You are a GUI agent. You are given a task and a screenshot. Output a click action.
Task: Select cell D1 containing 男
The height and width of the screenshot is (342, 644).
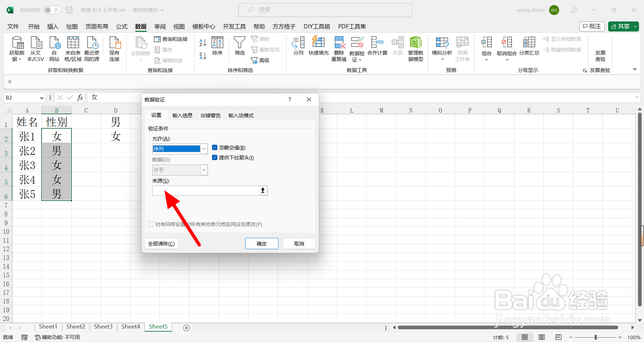click(x=115, y=122)
